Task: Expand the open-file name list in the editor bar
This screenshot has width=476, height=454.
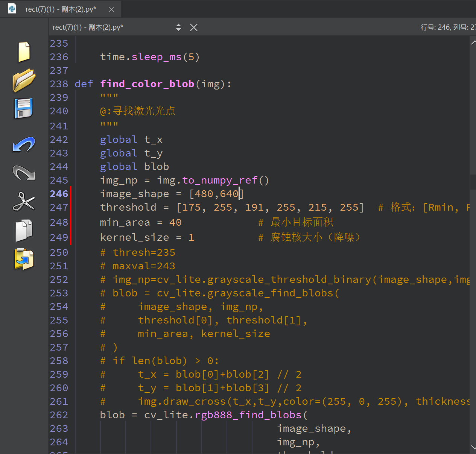Action: click(88, 27)
